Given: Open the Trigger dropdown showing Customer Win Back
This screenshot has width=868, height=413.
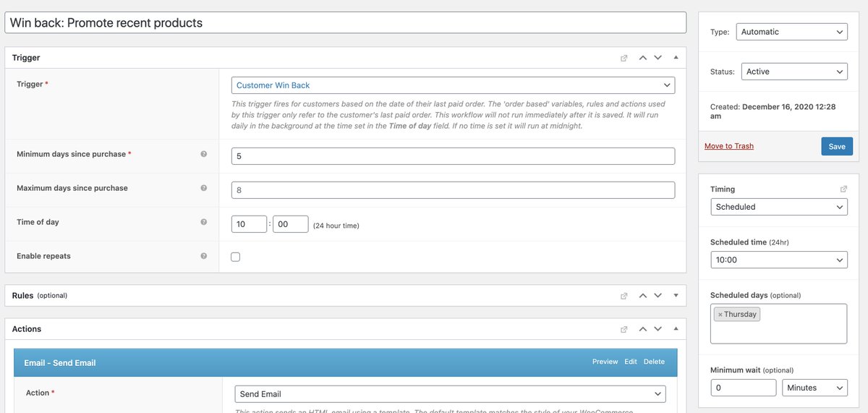Looking at the screenshot, I should tap(453, 85).
